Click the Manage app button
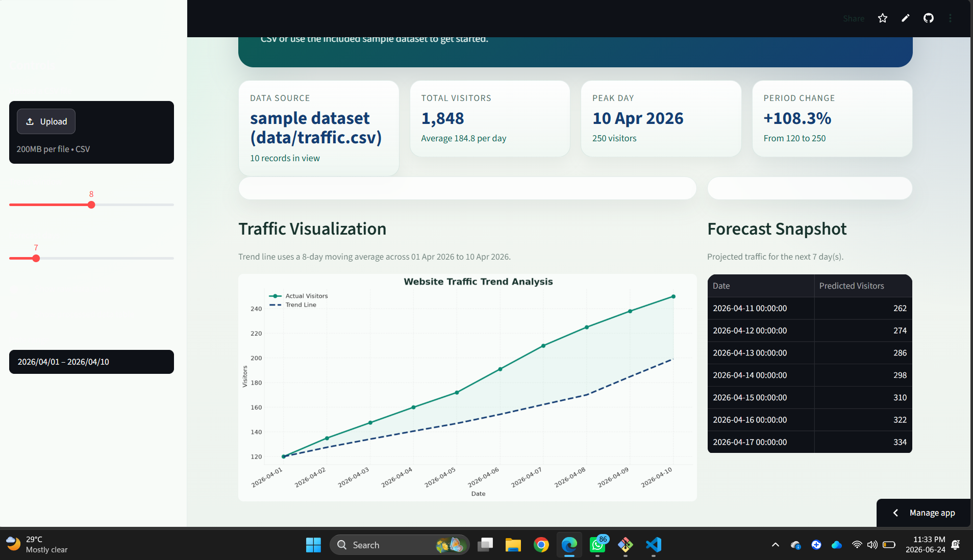 (x=924, y=513)
